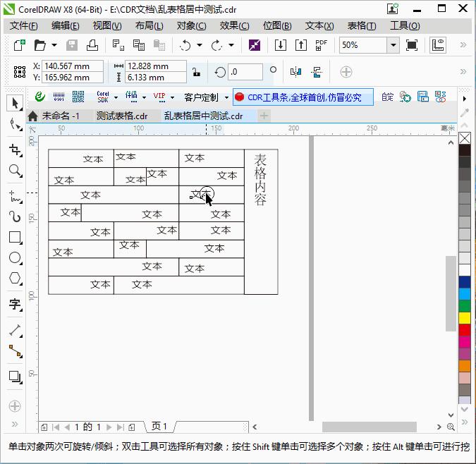Click the barcode plugin icon
The height and width of the screenshot is (464, 476).
[x=59, y=97]
